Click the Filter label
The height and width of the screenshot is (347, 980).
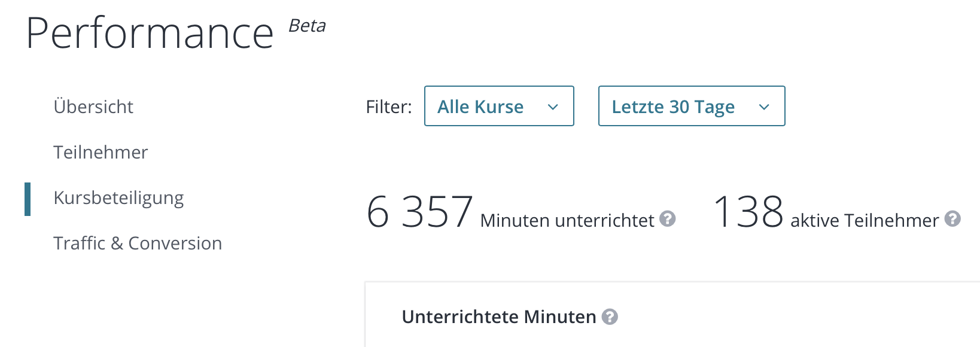click(x=388, y=106)
